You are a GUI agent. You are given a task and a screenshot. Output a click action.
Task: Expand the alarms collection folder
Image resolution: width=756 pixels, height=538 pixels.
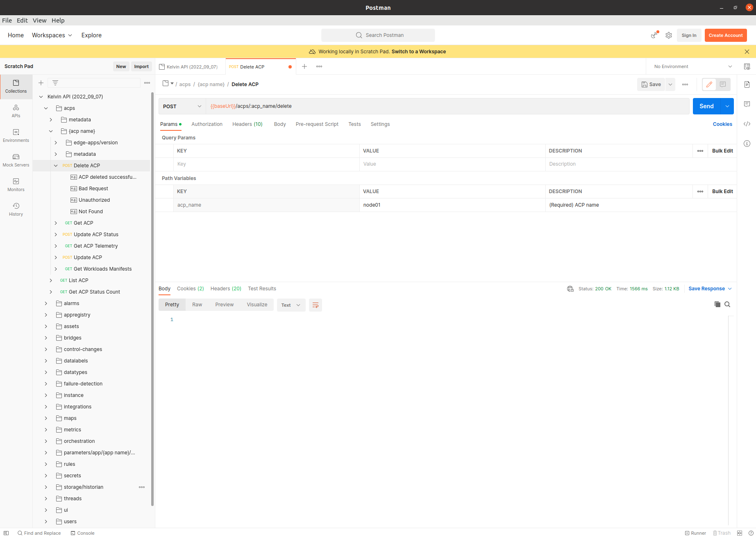click(x=45, y=303)
